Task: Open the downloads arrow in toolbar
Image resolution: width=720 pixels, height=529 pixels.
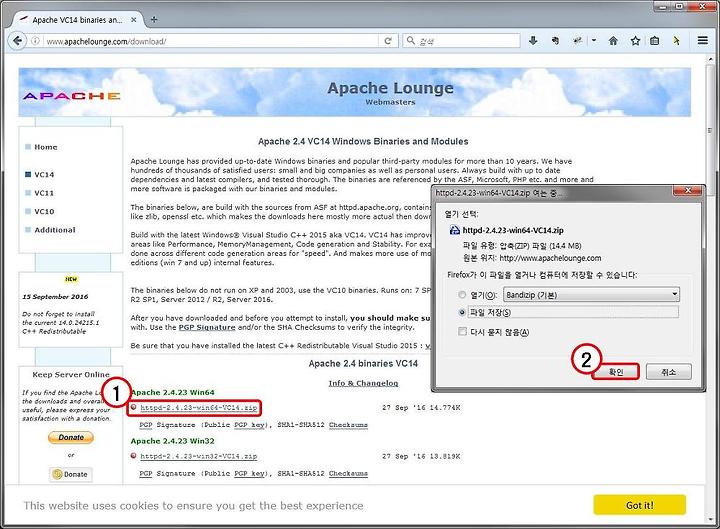Action: pos(533,41)
